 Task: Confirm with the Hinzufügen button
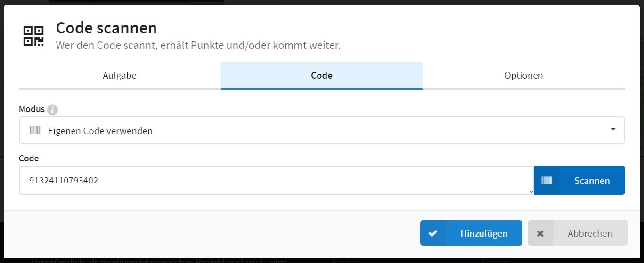471,233
